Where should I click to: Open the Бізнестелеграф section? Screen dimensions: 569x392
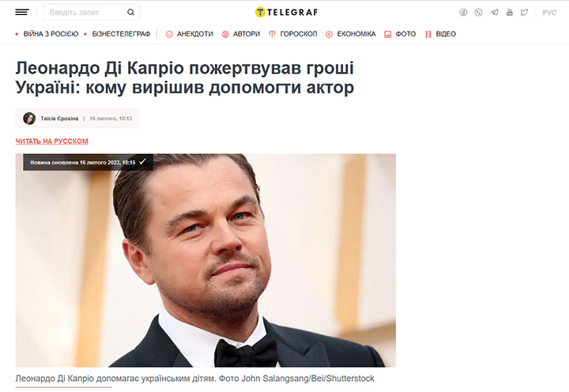click(121, 34)
